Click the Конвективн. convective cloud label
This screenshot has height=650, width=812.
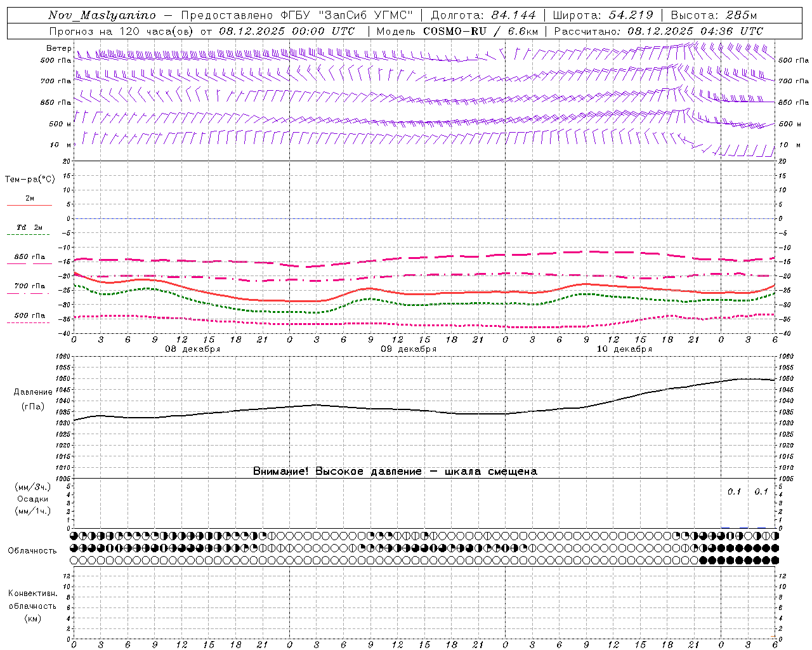[x=32, y=594]
